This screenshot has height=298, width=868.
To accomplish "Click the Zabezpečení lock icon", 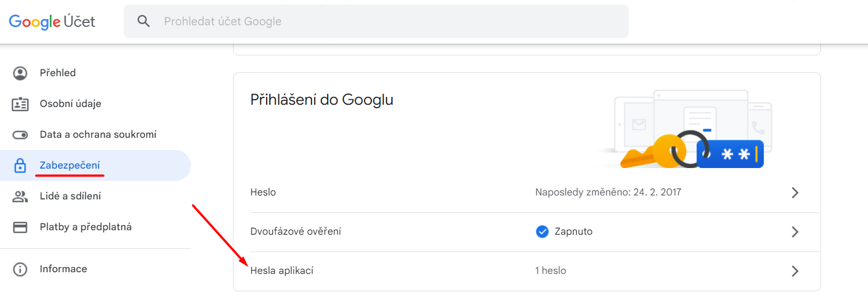I will 20,166.
